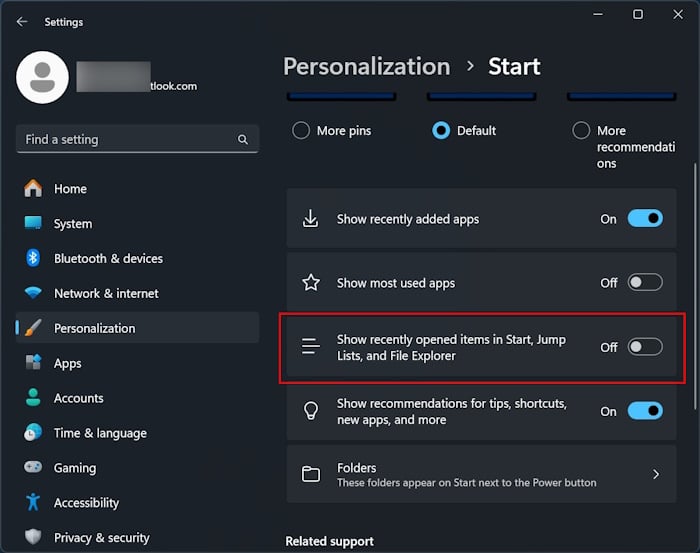700x553 pixels.
Task: Click the More pins layout preview thumbnail
Action: tap(341, 96)
